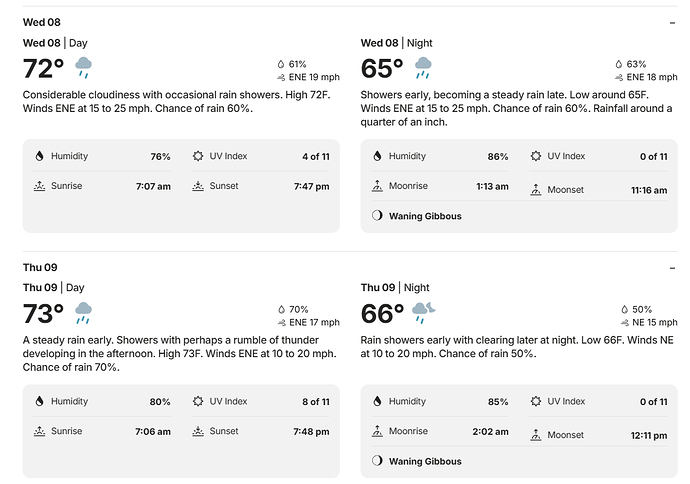
Task: Click the Thu 09 sunset icon
Action: [198, 431]
